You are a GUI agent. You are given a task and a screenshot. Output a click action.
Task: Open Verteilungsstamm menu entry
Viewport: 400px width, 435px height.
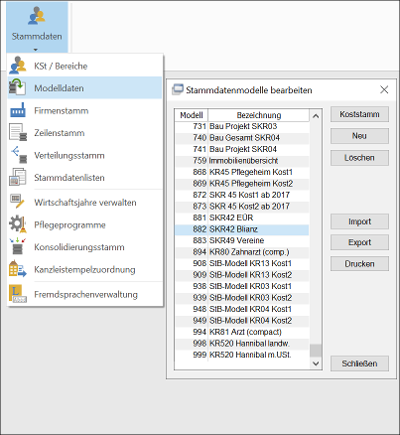(x=85, y=155)
